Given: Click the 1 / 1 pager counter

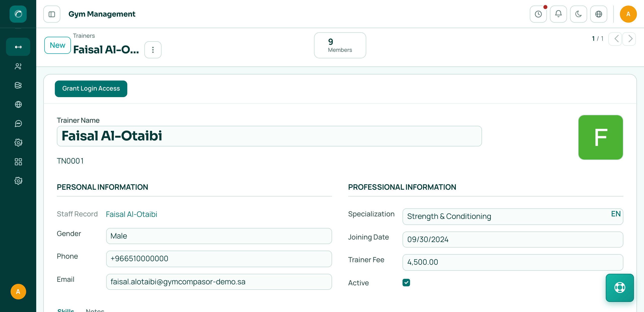Looking at the screenshot, I should [598, 39].
